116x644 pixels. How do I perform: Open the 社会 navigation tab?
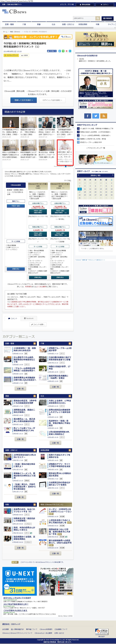[x=54, y=25]
